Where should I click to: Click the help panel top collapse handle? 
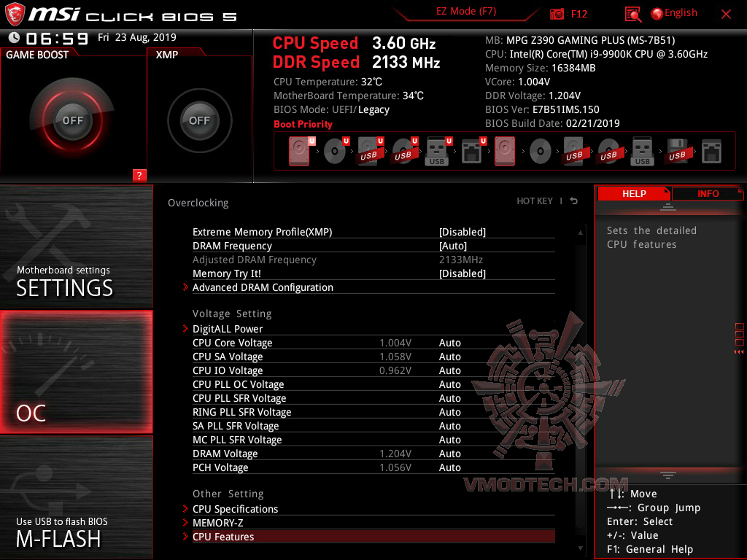click(668, 206)
